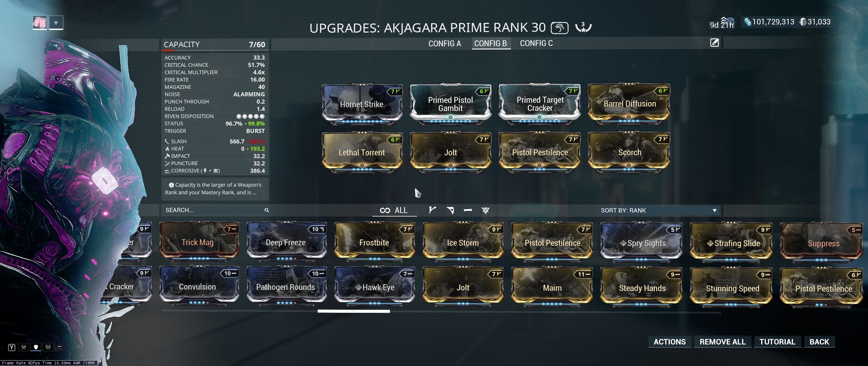Toggle the laurel wreath mode icon

coord(48,347)
